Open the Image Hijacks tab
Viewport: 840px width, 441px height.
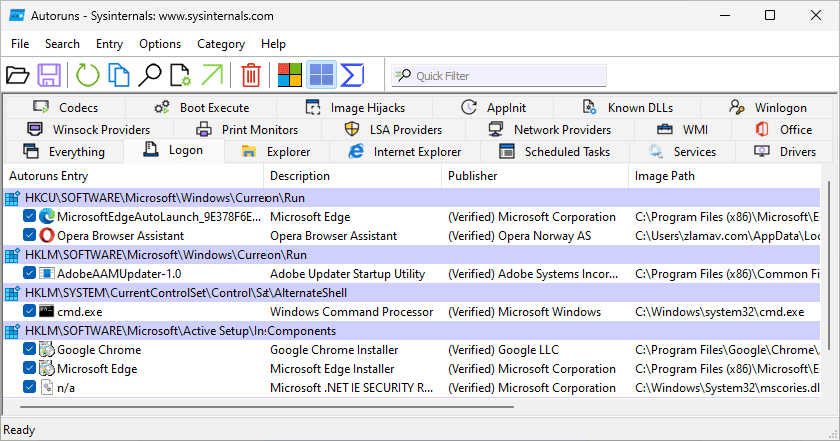pos(355,108)
